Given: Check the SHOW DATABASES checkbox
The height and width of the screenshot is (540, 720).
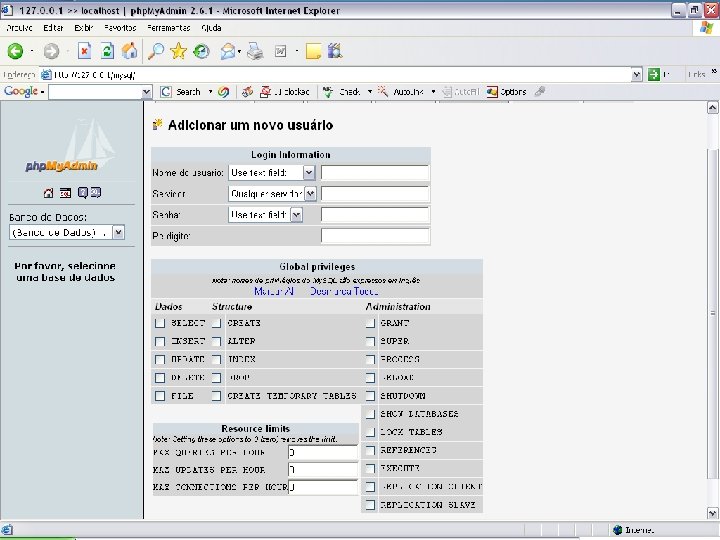Looking at the screenshot, I should (x=370, y=414).
